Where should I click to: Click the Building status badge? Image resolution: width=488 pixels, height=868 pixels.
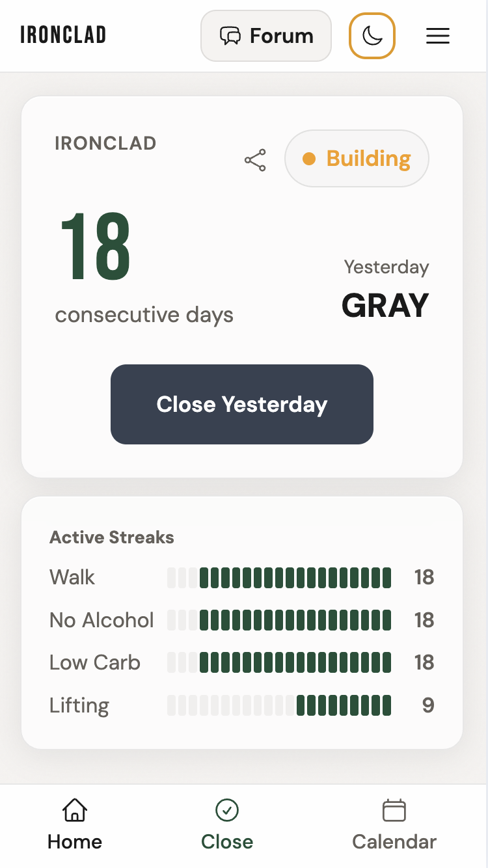click(x=357, y=159)
